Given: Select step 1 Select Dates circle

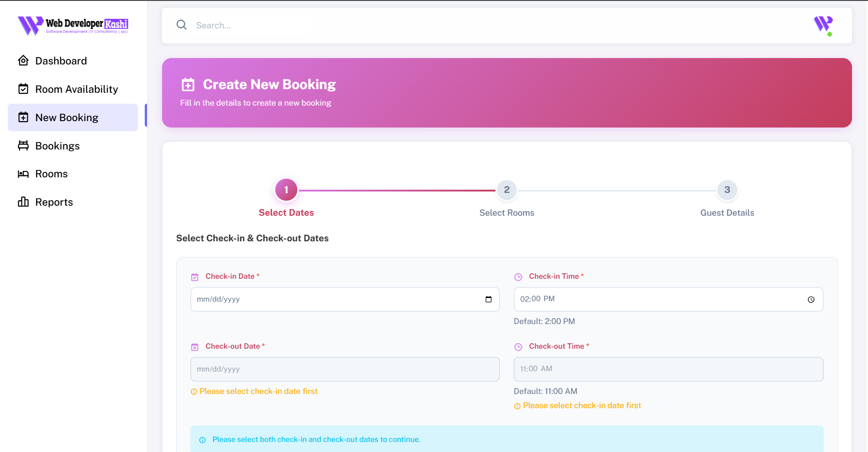Looking at the screenshot, I should pyautogui.click(x=286, y=190).
